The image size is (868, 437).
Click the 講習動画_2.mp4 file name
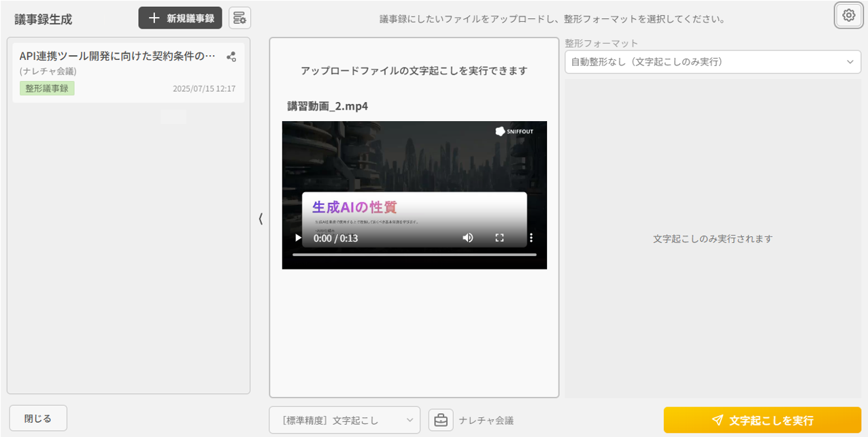(327, 106)
